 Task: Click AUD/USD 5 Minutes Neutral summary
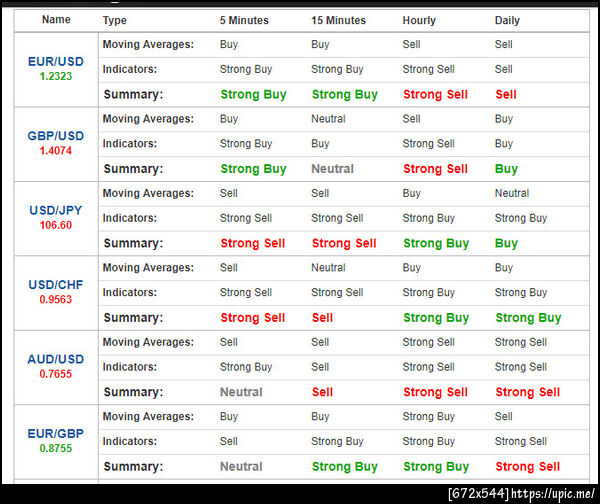pos(241,392)
